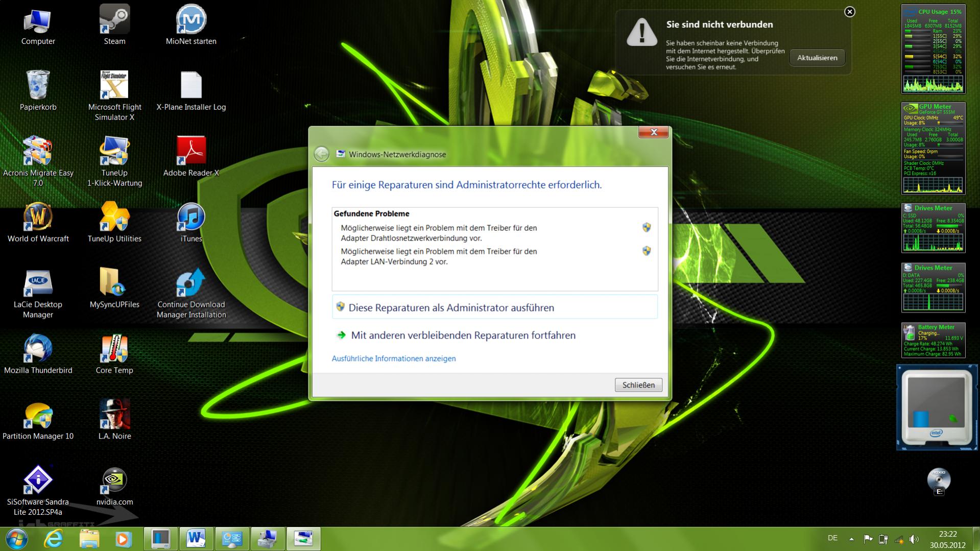Image resolution: width=980 pixels, height=551 pixels.
Task: Select the L.A. Noire game icon
Action: pos(114,420)
